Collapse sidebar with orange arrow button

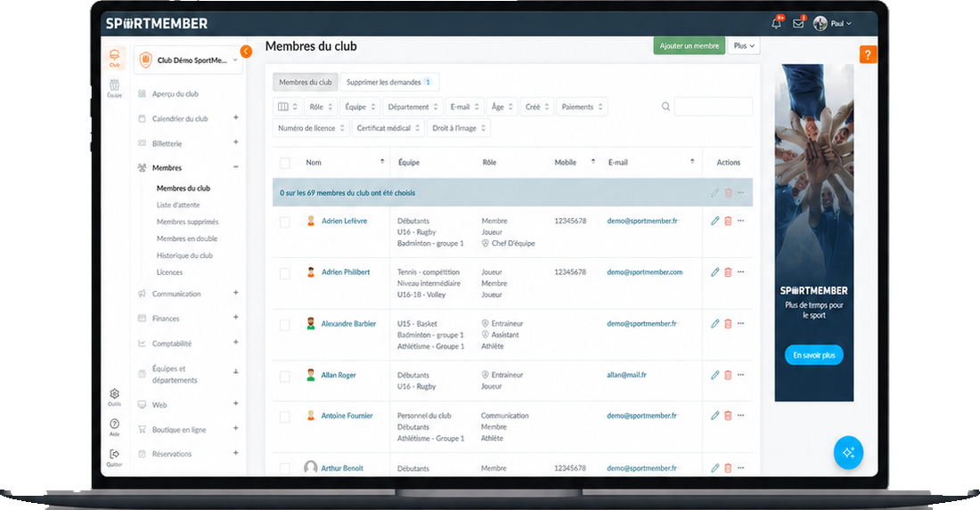click(246, 52)
